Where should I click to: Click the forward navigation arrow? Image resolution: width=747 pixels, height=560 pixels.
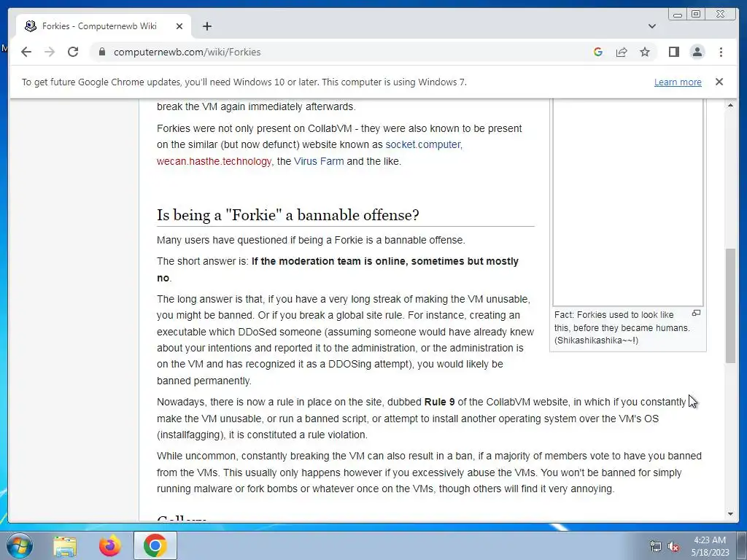(50, 52)
